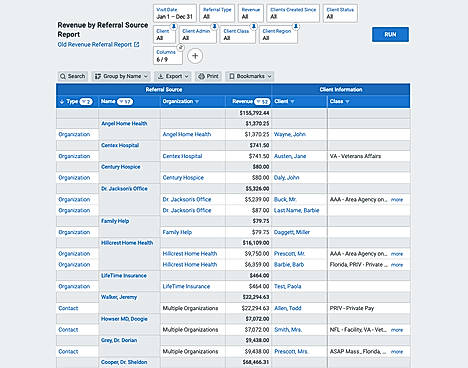Screen dimensions: 468x368
Task: Open the Client Region filter
Action: [278, 35]
